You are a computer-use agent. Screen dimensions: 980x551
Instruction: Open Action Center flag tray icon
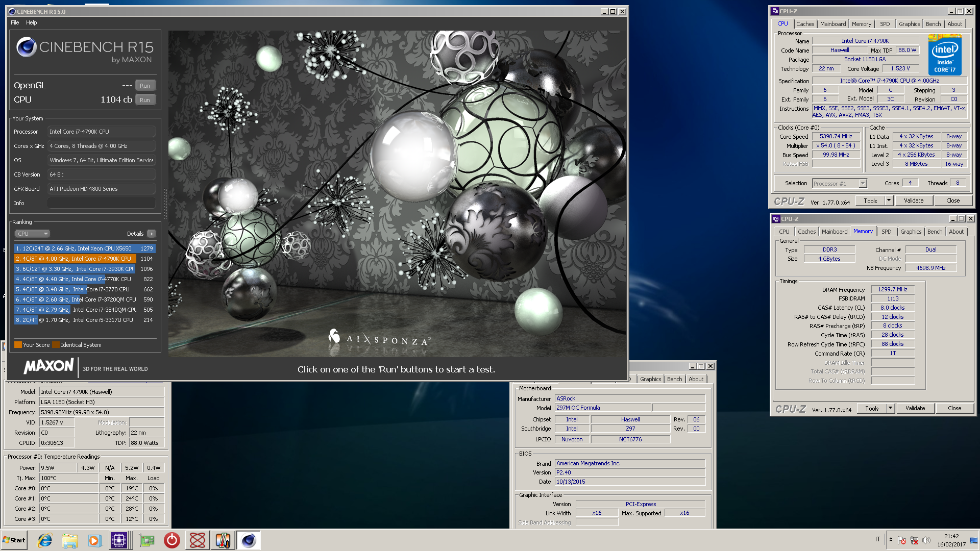902,540
